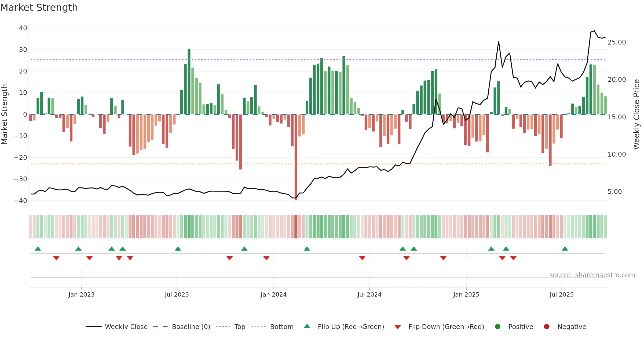Screen dimensions: 644x362
Task: Click the vertical Market Strength left axis title
Action: pos(4,114)
